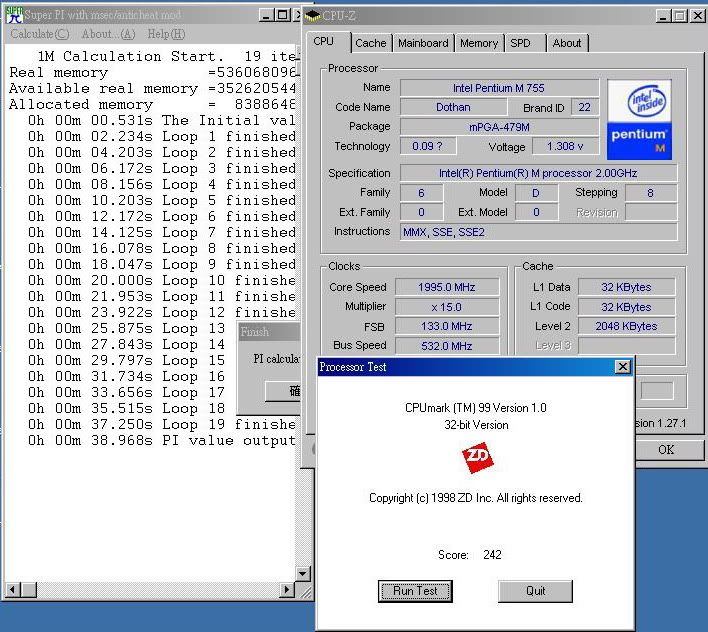This screenshot has width=708, height=632.
Task: Click the line 02.234s Loop 1 finished
Action: pyautogui.click(x=162, y=136)
